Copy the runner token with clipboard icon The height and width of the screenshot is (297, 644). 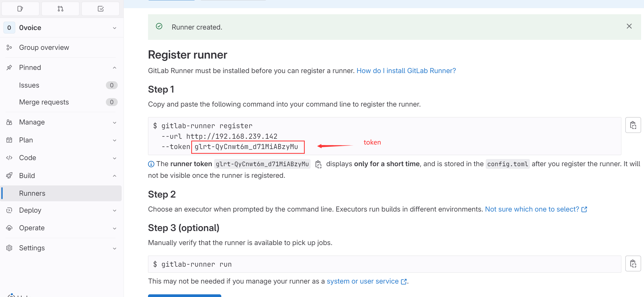coord(318,164)
